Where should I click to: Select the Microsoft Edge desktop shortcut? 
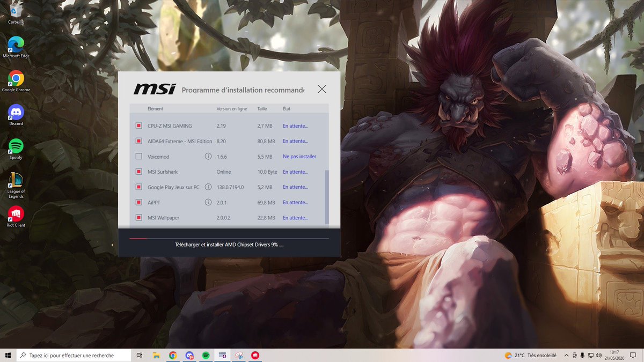16,47
